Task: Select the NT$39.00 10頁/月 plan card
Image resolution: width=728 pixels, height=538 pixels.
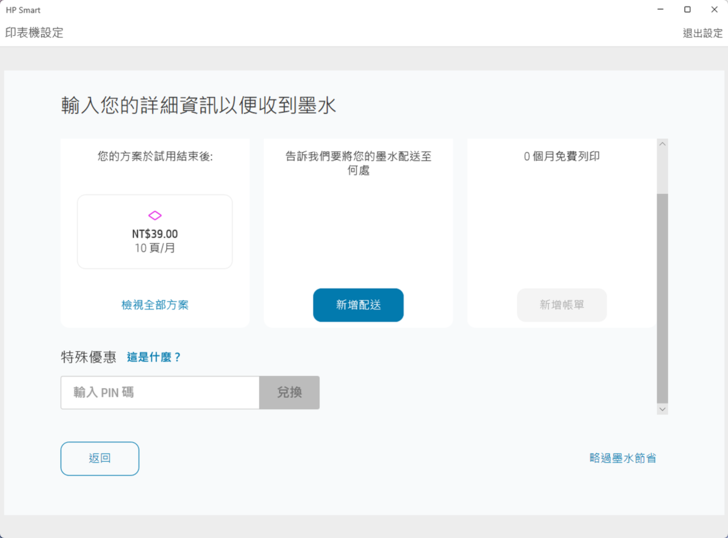Action: pyautogui.click(x=155, y=232)
